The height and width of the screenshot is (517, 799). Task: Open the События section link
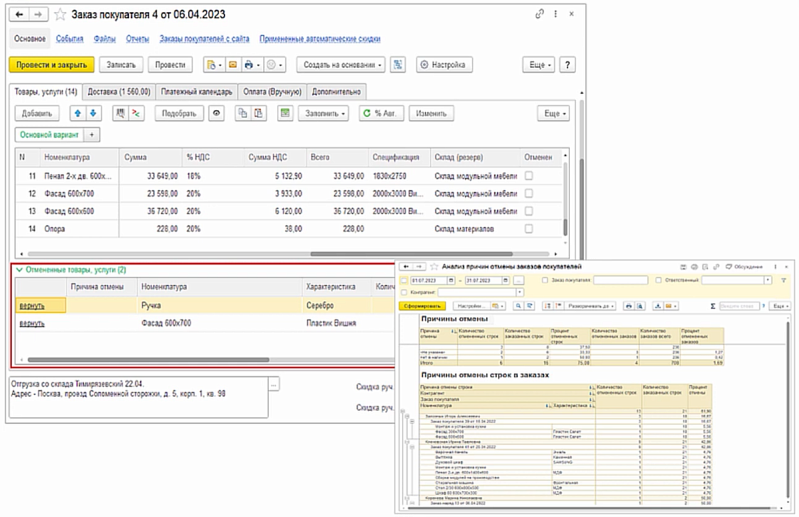[69, 39]
